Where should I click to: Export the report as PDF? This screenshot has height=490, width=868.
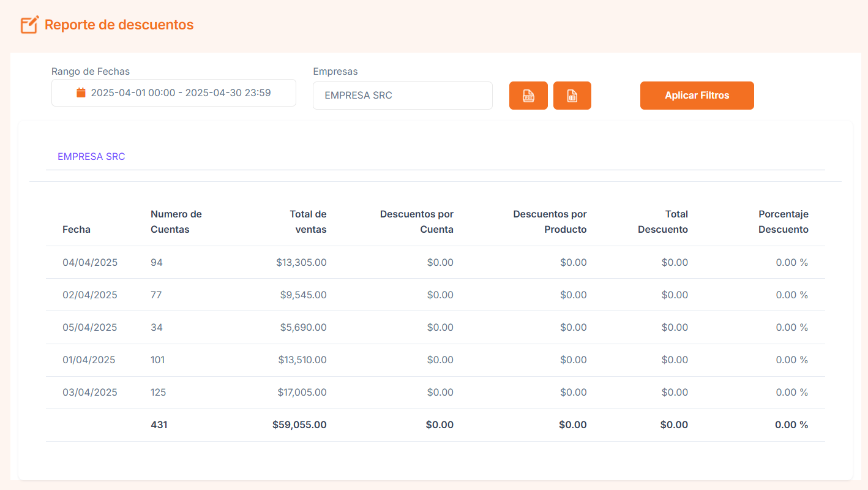point(528,96)
